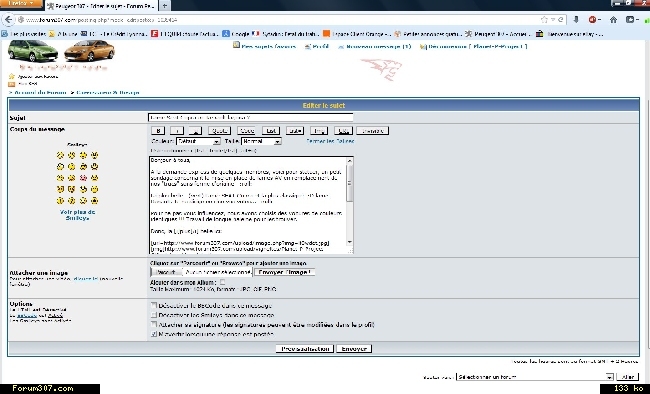Image resolution: width=650 pixels, height=394 pixels.
Task: Click the Img BBCode button
Action: (x=318, y=131)
